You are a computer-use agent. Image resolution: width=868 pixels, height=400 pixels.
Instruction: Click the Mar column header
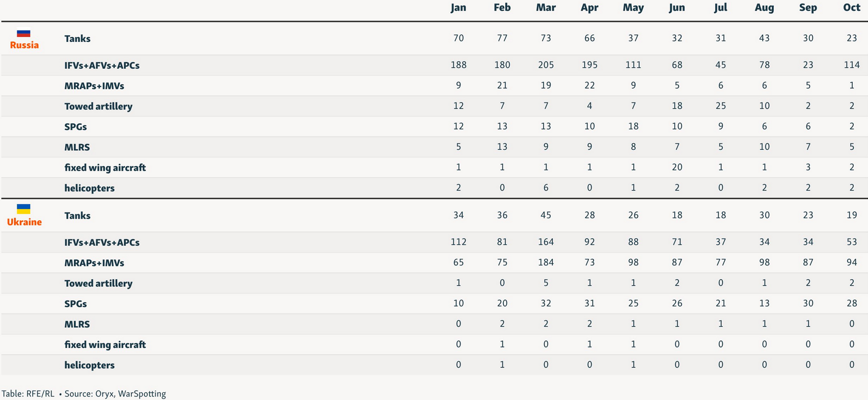pos(546,8)
